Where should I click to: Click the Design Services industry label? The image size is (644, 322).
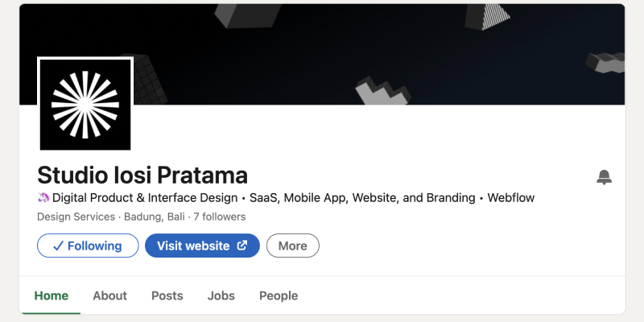pos(76,217)
